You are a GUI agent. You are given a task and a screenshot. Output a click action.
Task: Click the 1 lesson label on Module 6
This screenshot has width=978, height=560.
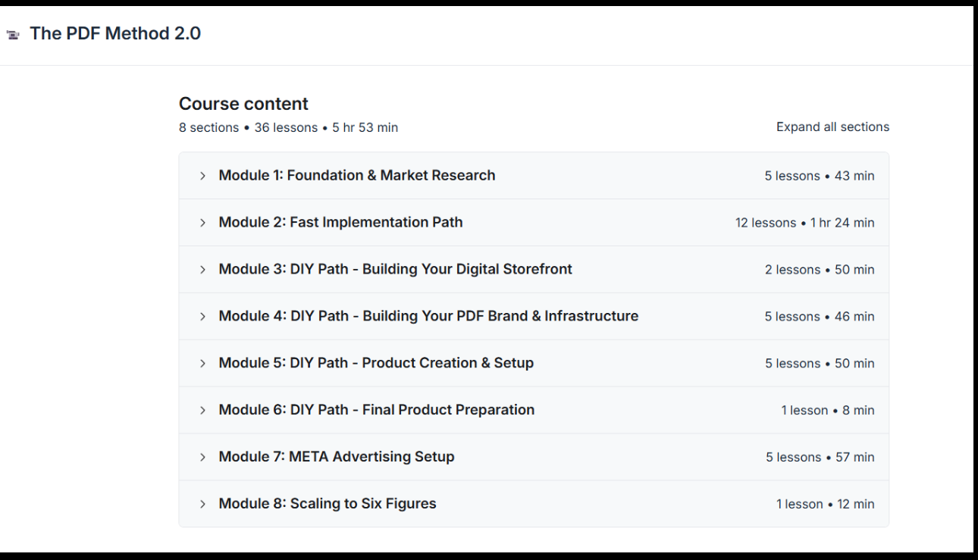pyautogui.click(x=805, y=409)
